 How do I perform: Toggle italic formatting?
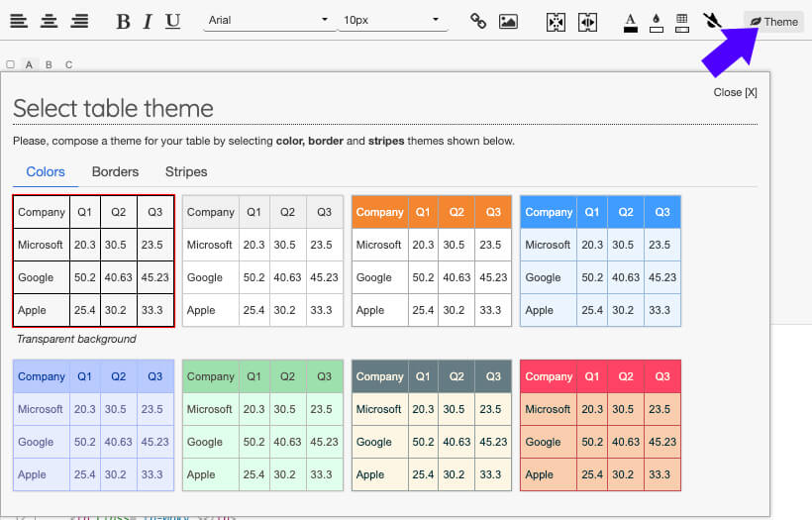[148, 22]
